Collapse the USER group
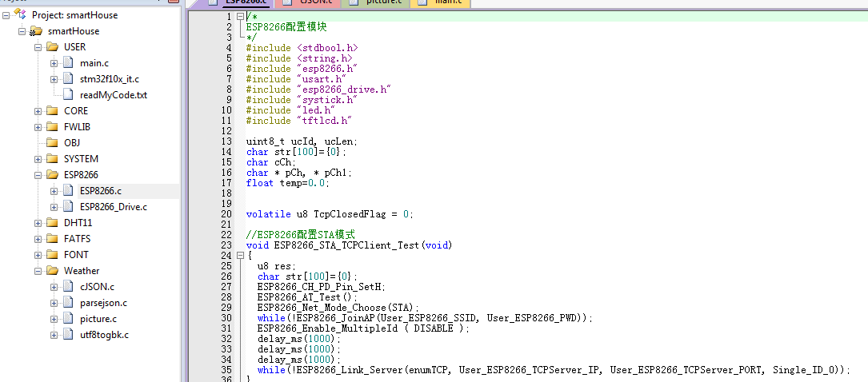This screenshot has width=868, height=382. click(x=38, y=47)
